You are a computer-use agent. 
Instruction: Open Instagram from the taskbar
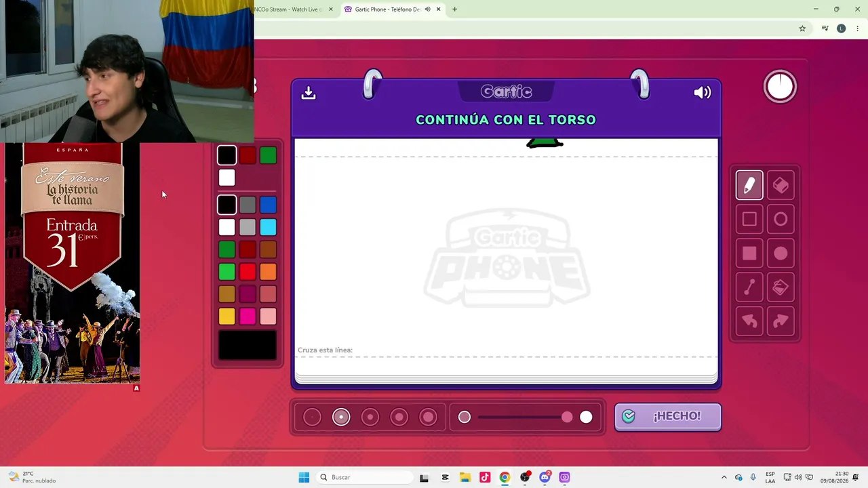564,477
